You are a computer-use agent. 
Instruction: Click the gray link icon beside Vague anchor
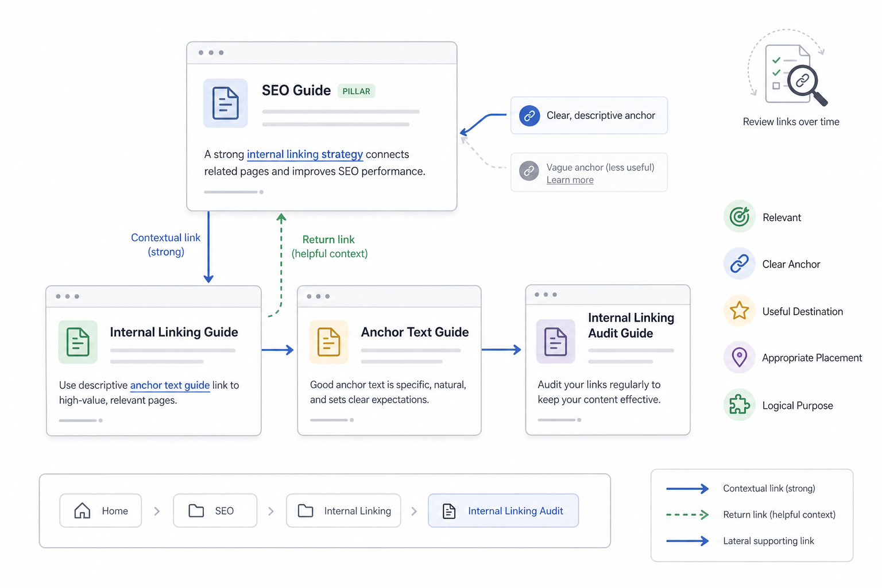pos(529,171)
